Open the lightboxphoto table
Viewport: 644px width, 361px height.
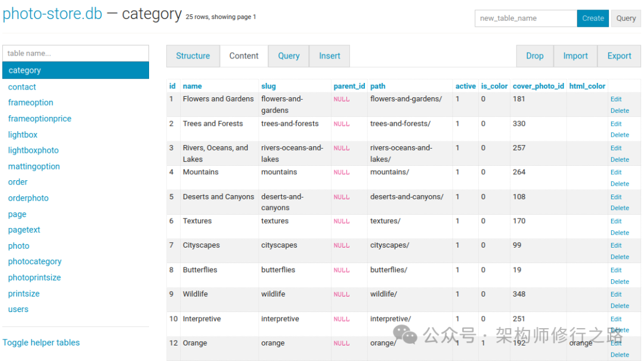[x=33, y=150]
